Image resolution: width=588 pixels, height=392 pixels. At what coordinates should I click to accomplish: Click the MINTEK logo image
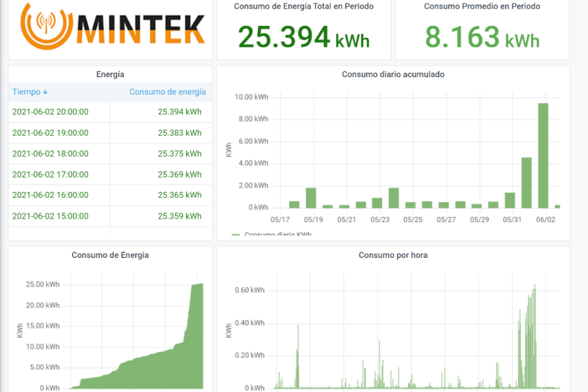[113, 27]
